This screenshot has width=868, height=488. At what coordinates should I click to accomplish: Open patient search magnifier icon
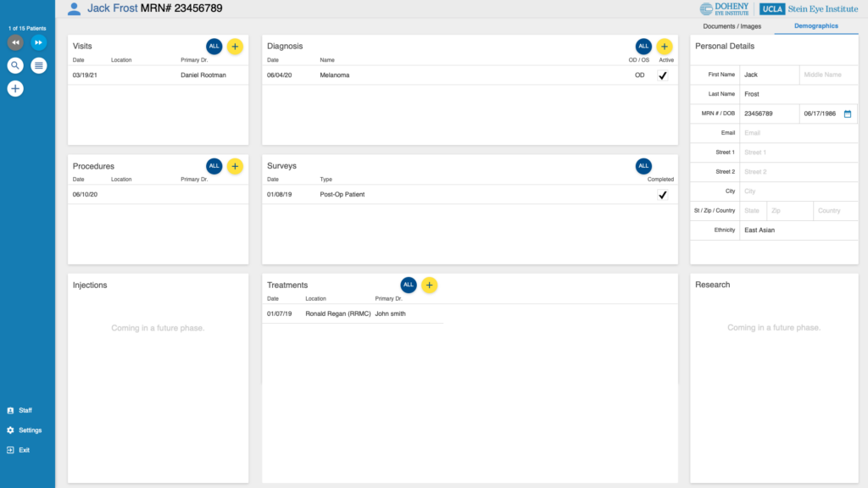click(x=15, y=65)
